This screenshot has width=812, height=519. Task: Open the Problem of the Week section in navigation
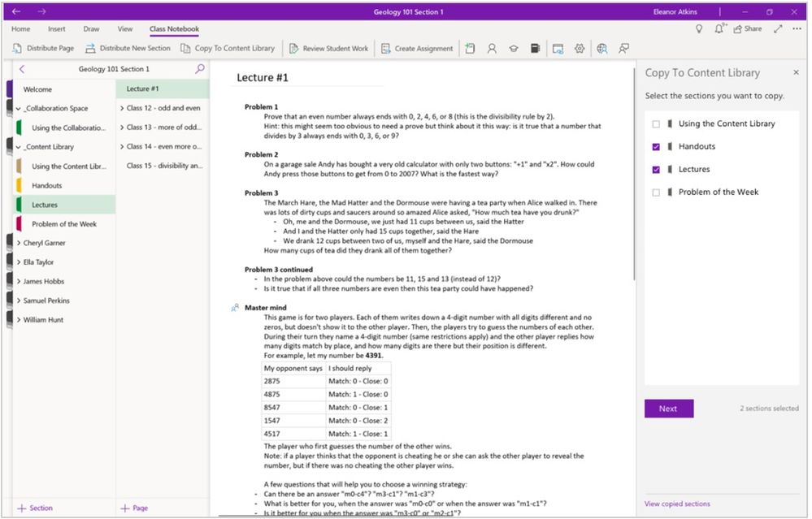64,223
